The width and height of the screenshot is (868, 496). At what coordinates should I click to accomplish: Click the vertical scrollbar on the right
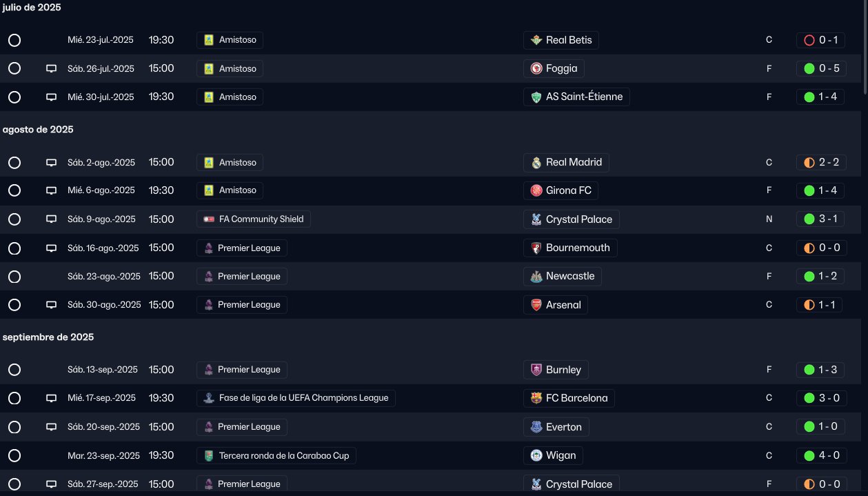coord(865,48)
